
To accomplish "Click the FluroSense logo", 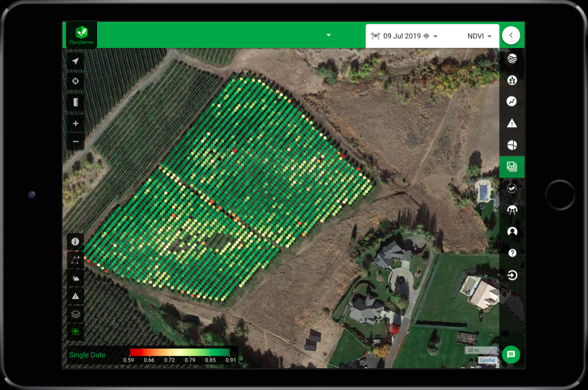I will pyautogui.click(x=81, y=35).
